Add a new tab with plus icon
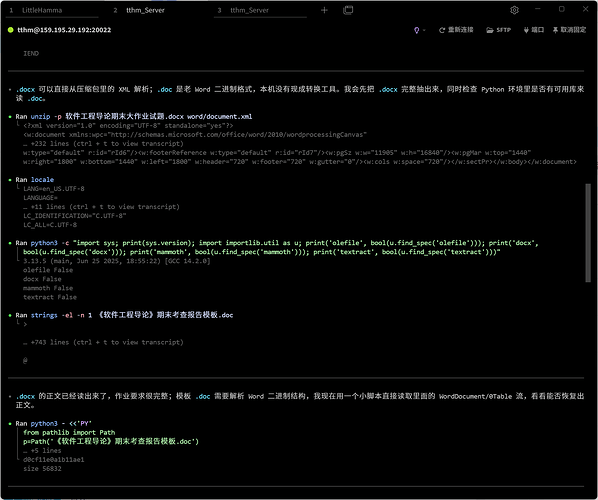Image resolution: width=598 pixels, height=500 pixels. [x=324, y=10]
